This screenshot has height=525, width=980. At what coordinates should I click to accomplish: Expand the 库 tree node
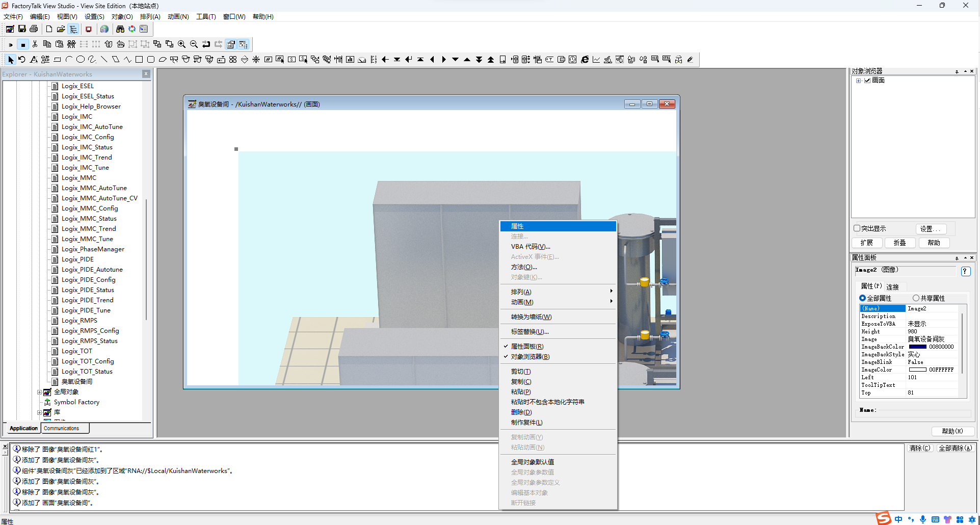pyautogui.click(x=40, y=412)
